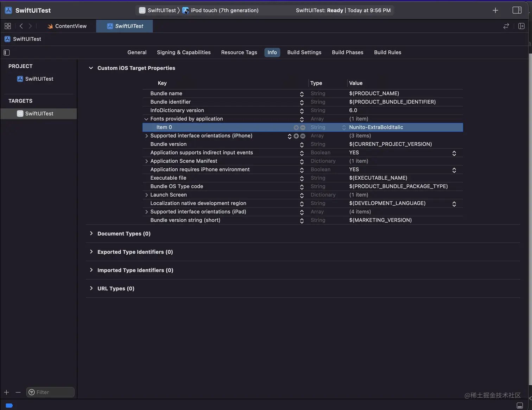Go forward with the right chevron
Screen dimensions: 532x410
30,26
